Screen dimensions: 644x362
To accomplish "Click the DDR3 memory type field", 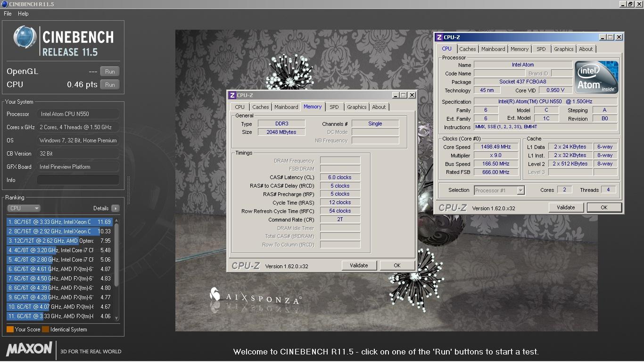I will pos(282,123).
